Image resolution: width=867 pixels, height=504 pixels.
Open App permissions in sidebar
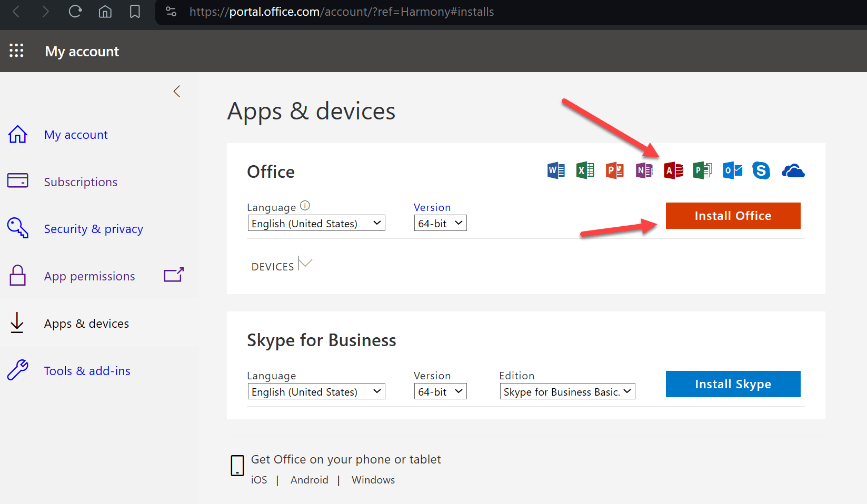coord(89,276)
